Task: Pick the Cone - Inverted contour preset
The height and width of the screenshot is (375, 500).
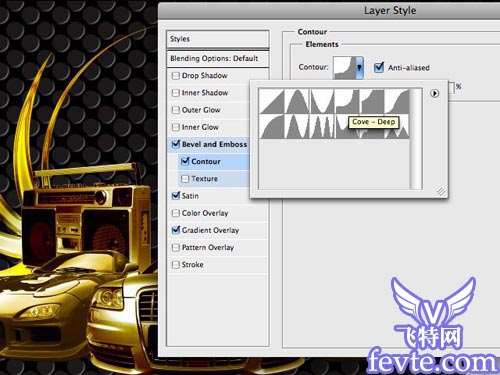Action: [322, 101]
